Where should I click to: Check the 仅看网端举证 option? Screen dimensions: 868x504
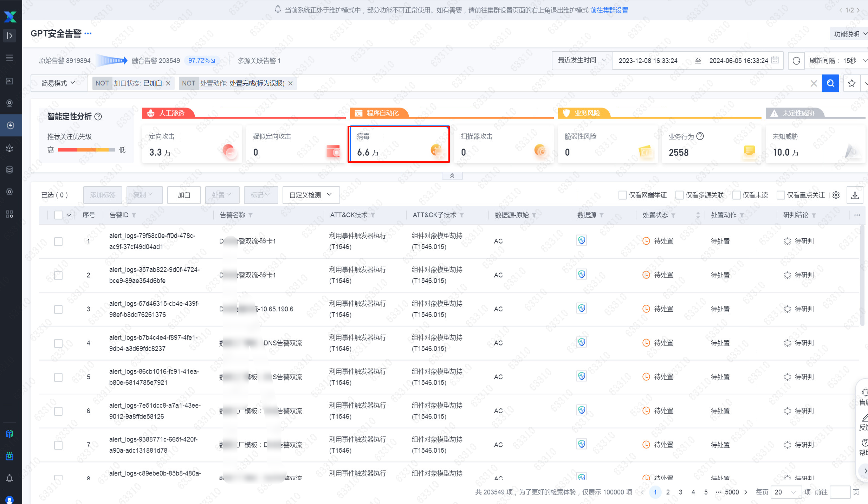click(623, 195)
